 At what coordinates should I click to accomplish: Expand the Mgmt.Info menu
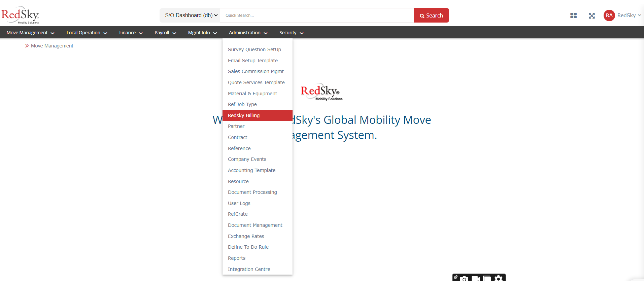point(202,33)
